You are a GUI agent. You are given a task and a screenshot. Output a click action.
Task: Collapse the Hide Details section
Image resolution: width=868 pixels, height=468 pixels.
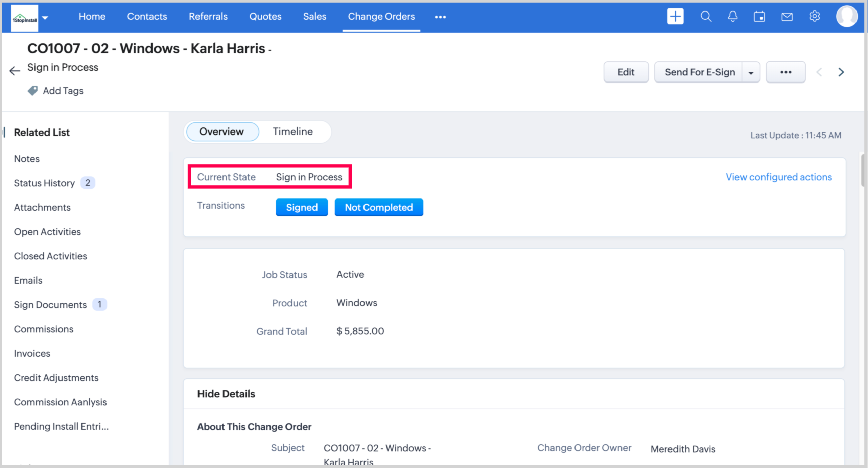coord(226,394)
